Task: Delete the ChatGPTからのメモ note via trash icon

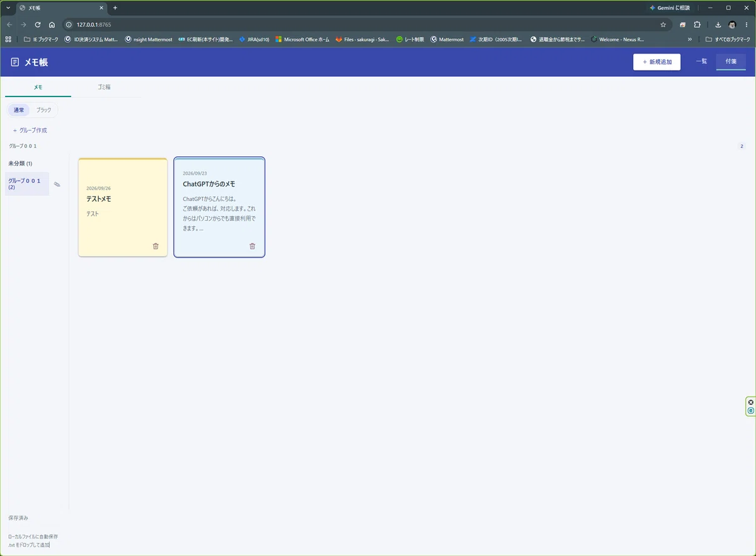Action: tap(253, 246)
